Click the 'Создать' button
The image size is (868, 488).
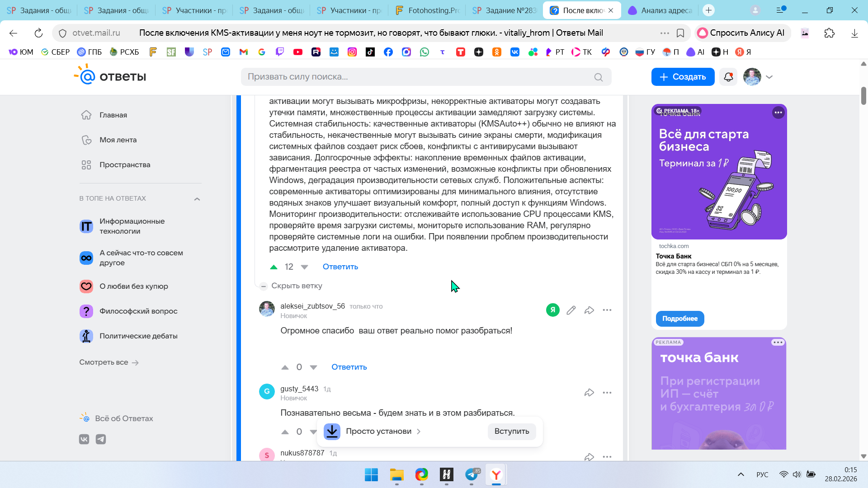tap(683, 77)
